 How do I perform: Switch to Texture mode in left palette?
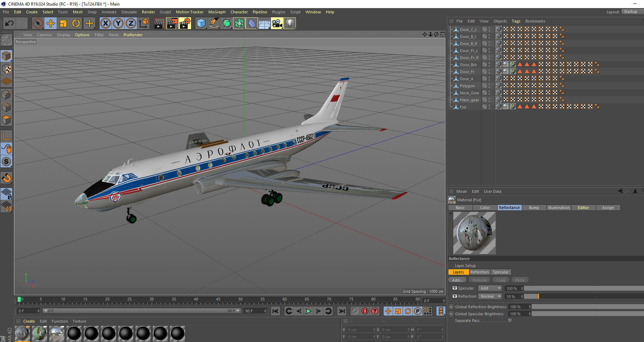pos(6,69)
